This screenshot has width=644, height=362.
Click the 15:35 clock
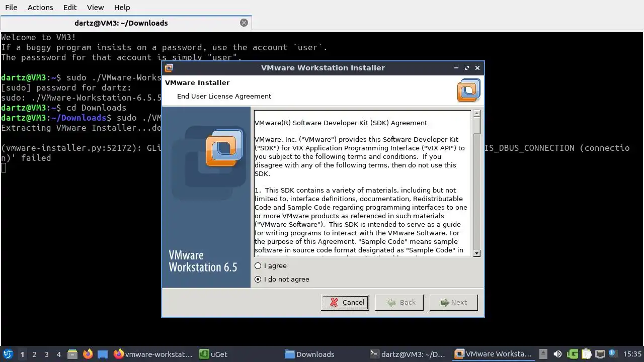click(632, 354)
